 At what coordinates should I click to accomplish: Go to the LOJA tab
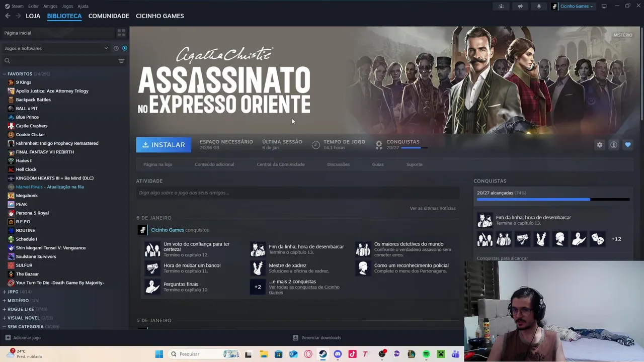click(33, 16)
